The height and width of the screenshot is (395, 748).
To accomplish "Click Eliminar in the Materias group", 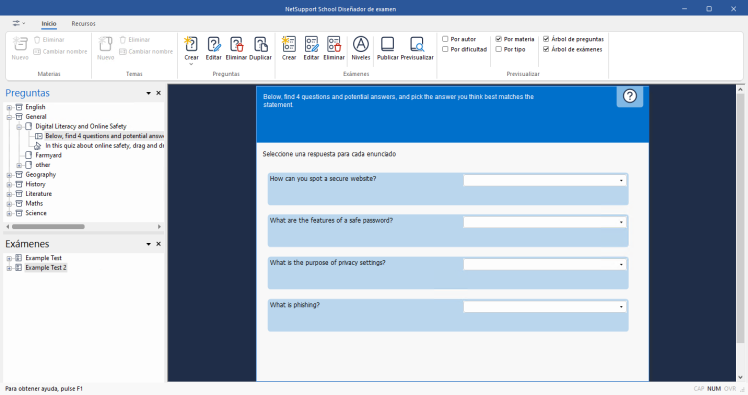I will [49, 40].
